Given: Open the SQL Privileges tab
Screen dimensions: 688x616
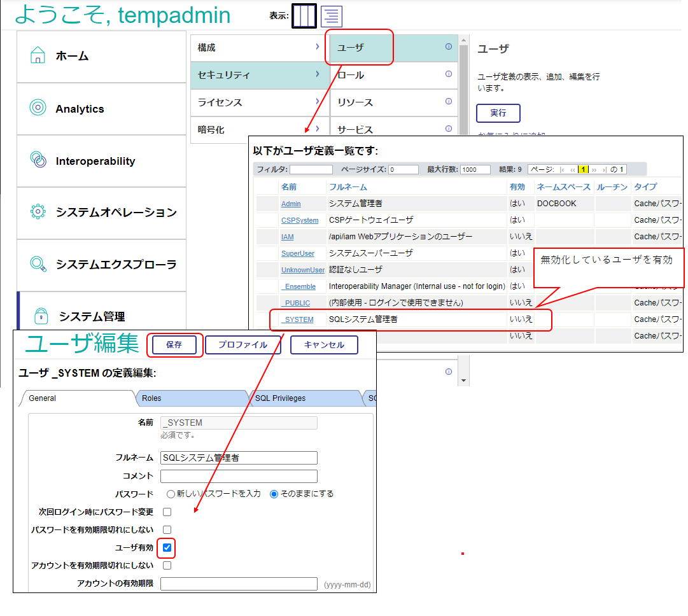Looking at the screenshot, I should point(280,398).
